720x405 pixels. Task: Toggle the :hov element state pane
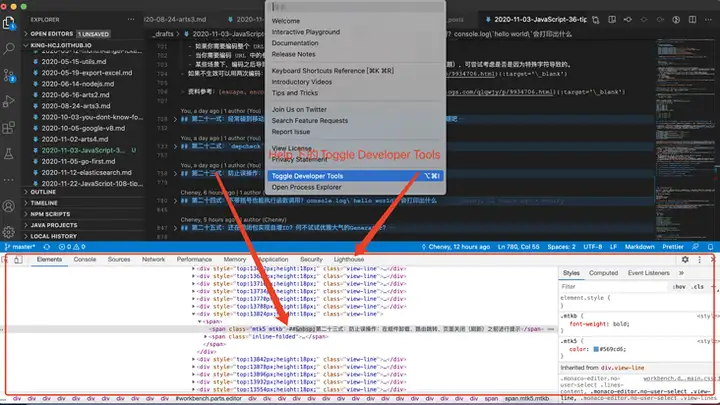click(679, 287)
